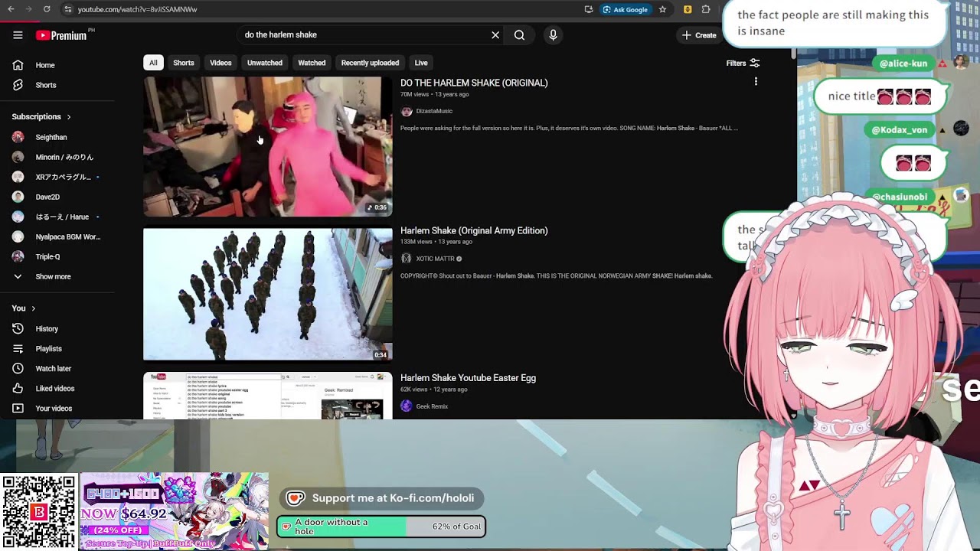The height and width of the screenshot is (551, 980).
Task: Select the Unwatched filter chip
Action: pyautogui.click(x=265, y=63)
